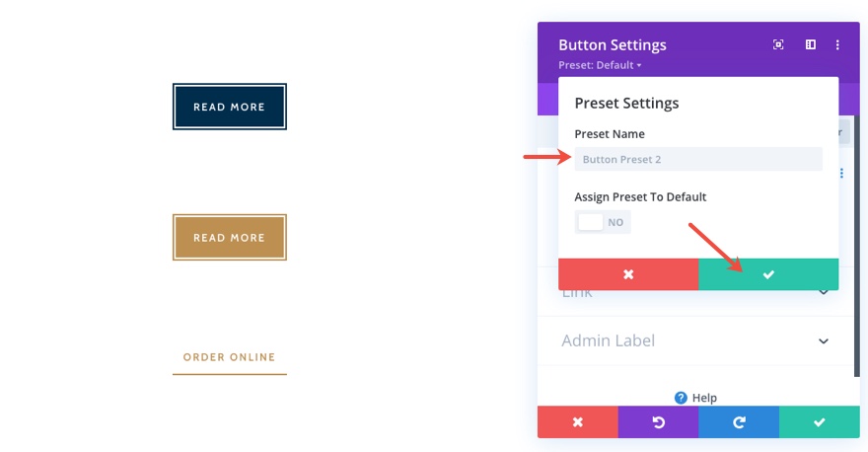Click the gold READ MORE button

point(229,238)
